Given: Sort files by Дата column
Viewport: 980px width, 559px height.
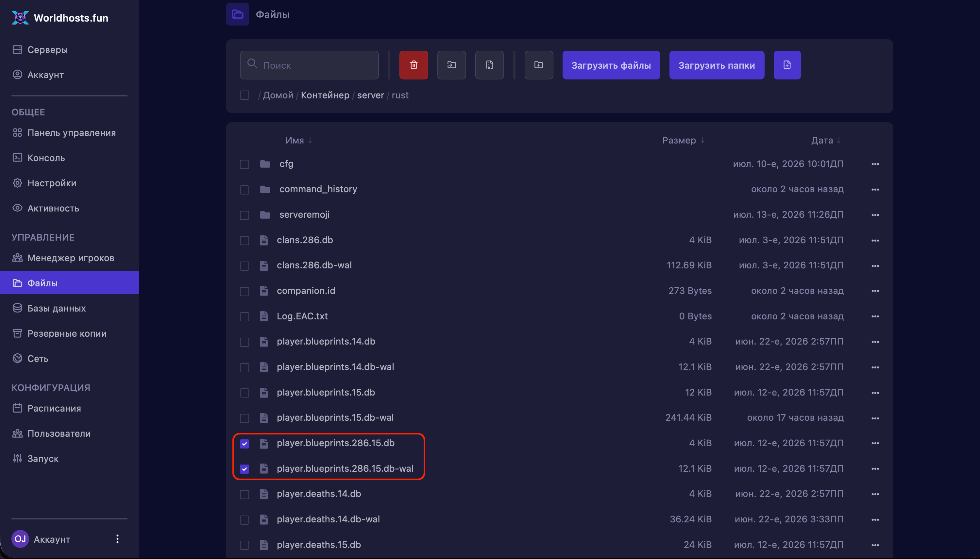Looking at the screenshot, I should (x=826, y=140).
